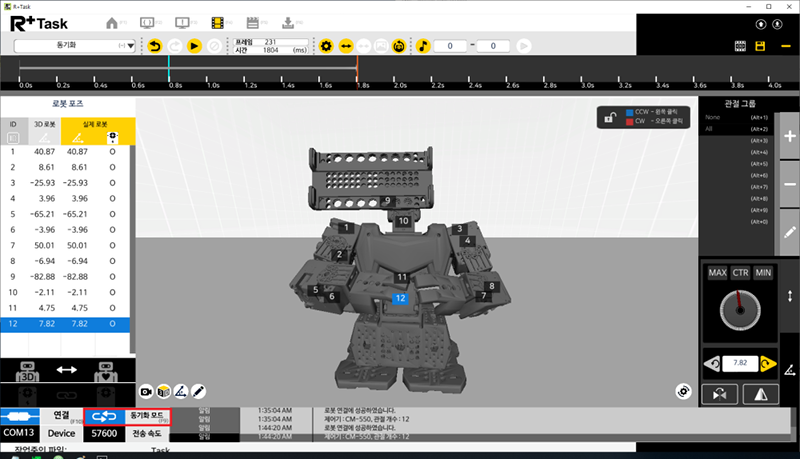
Task: Click the plus button to add joint group
Action: [789, 138]
